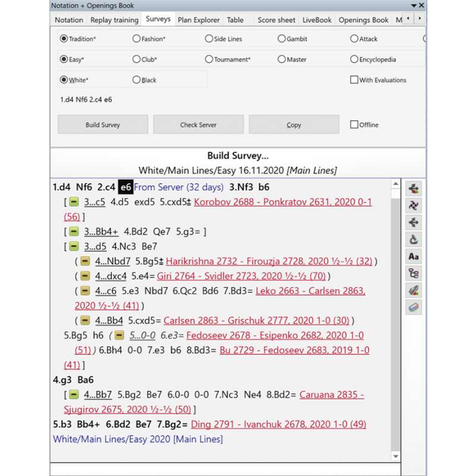Close the Notation + Openings Book pane
This screenshot has width=476, height=476.
pos(421,5)
